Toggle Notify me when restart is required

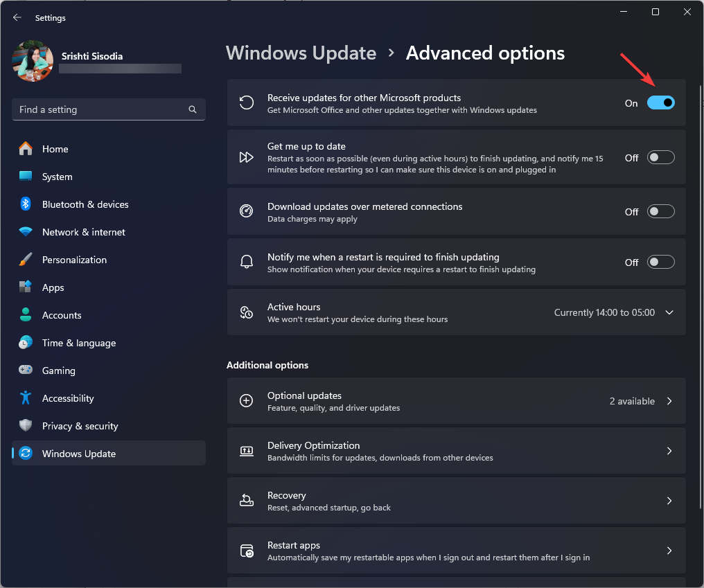(x=661, y=262)
